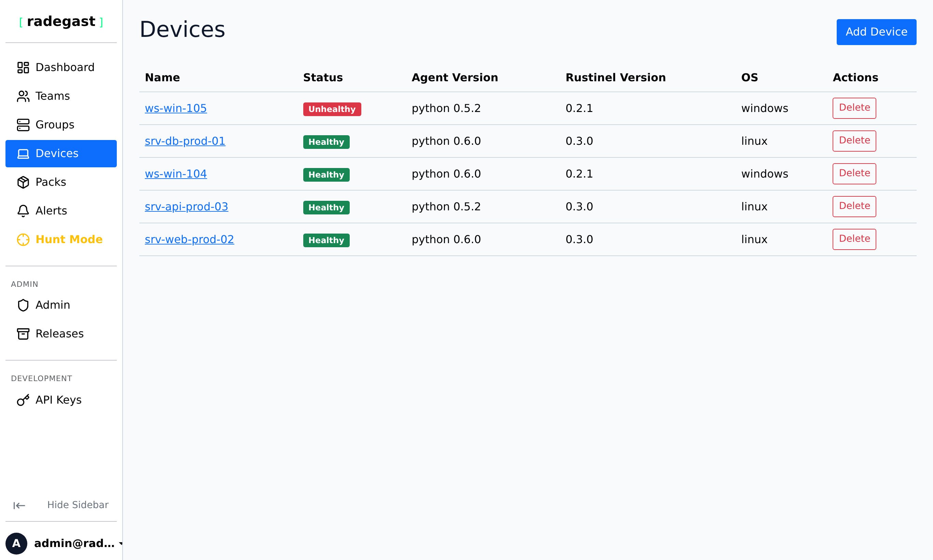Click the Admin shield icon
Screen dimensions: 933x560
[23, 305]
